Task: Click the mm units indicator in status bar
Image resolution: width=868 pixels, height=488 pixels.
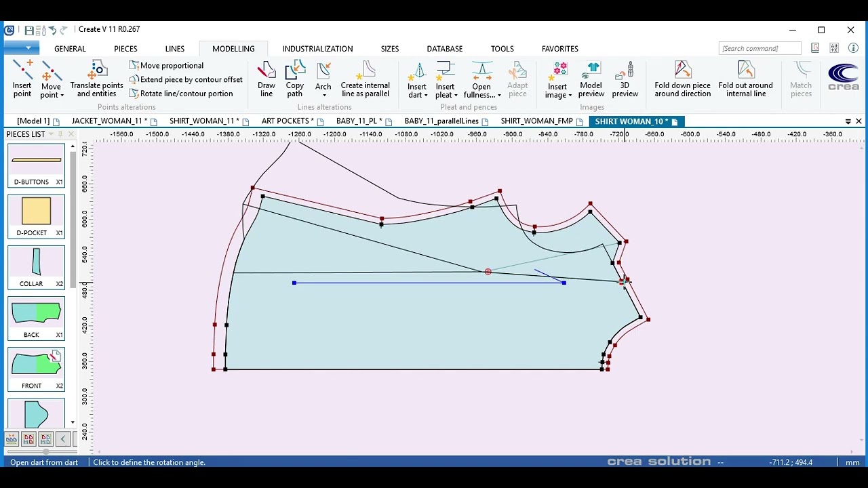Action: (x=852, y=462)
